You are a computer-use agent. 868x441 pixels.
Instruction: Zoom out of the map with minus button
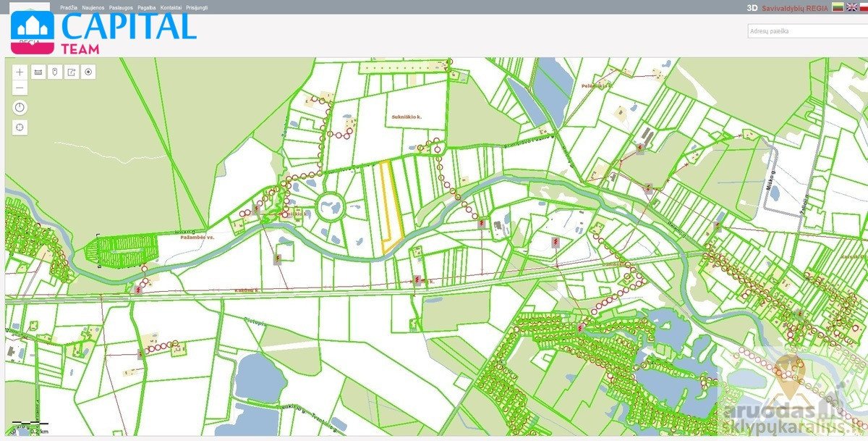coord(20,88)
